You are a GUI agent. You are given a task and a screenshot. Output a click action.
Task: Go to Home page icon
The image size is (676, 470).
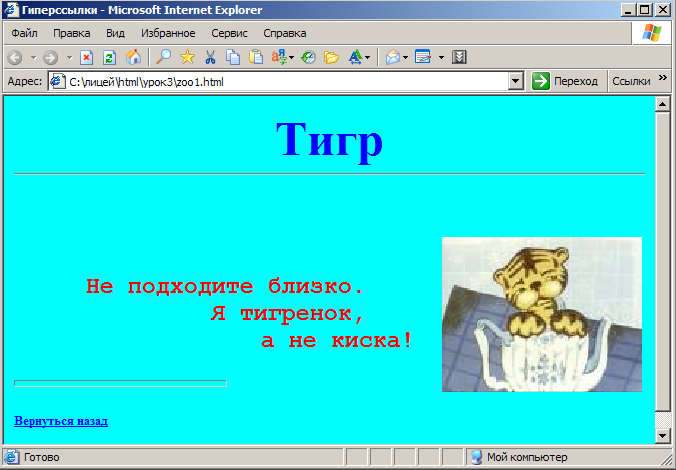click(133, 57)
